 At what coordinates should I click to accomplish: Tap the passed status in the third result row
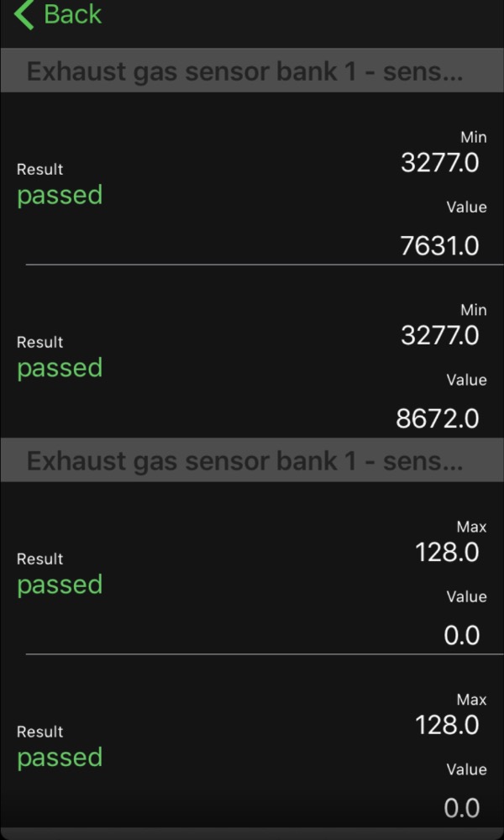tap(60, 585)
